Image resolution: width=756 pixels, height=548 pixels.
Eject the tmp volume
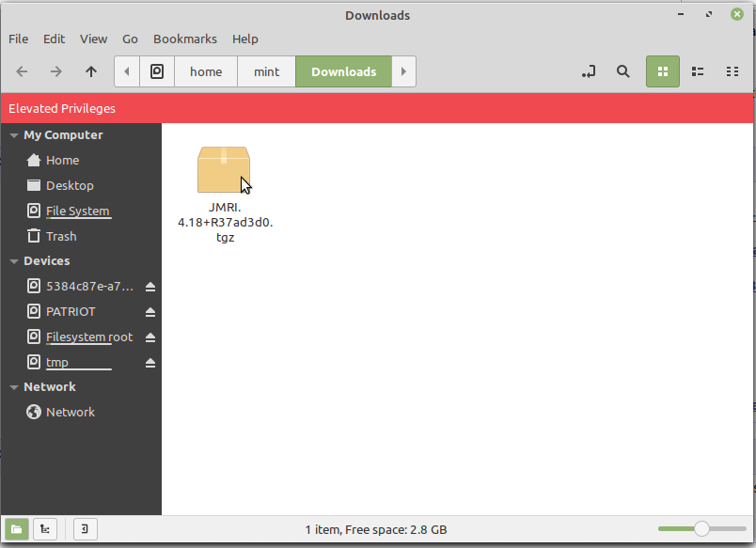(x=150, y=363)
